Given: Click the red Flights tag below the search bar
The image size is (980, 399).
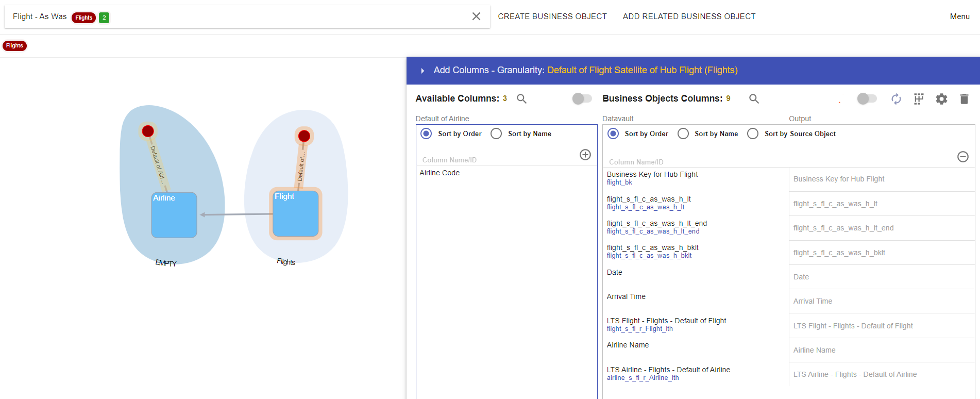Looking at the screenshot, I should click(x=14, y=46).
